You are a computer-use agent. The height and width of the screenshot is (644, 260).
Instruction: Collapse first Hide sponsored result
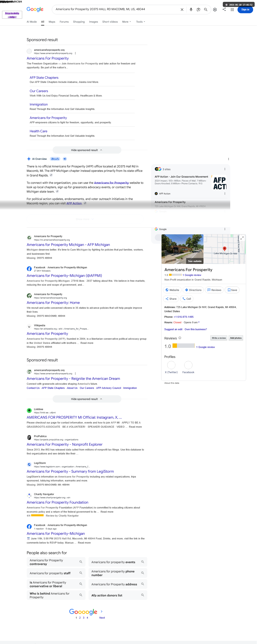tap(87, 150)
